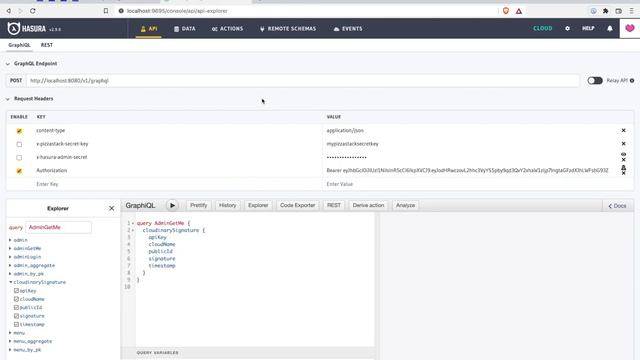The width and height of the screenshot is (640, 360).
Task: Collapse the GraphQL Endpoint section
Action: click(x=8, y=64)
